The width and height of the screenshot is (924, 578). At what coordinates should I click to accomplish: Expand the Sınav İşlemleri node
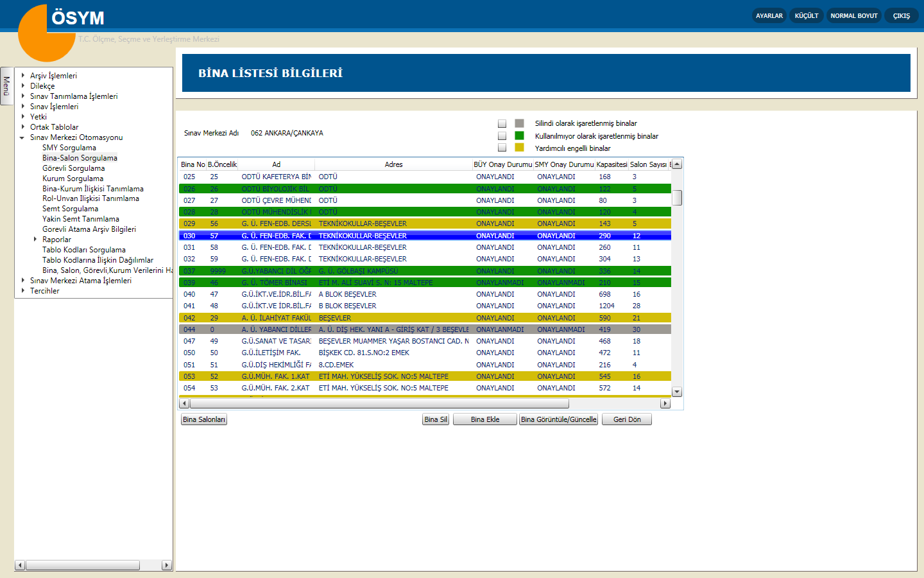tap(22, 106)
